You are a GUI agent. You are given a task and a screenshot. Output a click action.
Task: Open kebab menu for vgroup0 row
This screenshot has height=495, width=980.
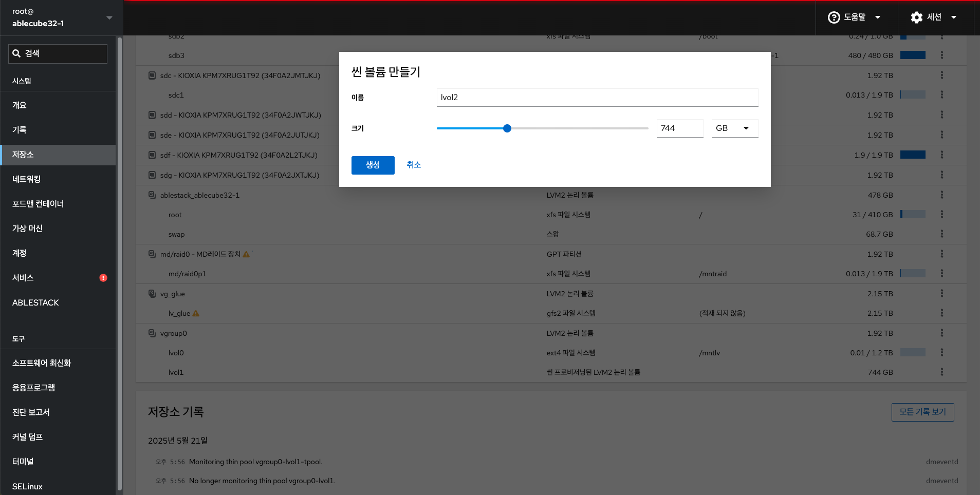point(941,333)
